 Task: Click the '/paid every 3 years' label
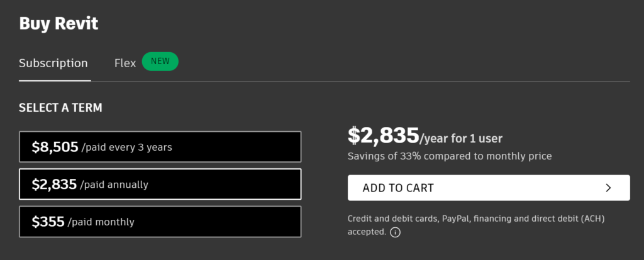(127, 147)
